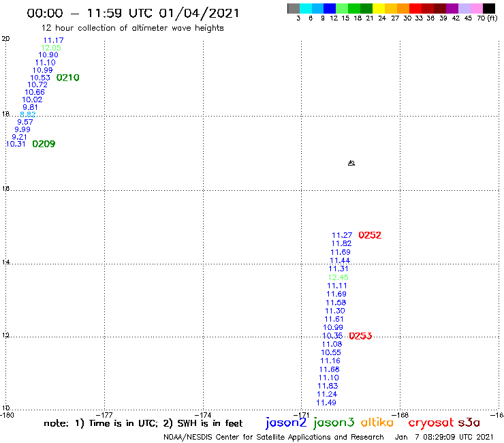Select the wave height reading 9.57

tap(25, 122)
